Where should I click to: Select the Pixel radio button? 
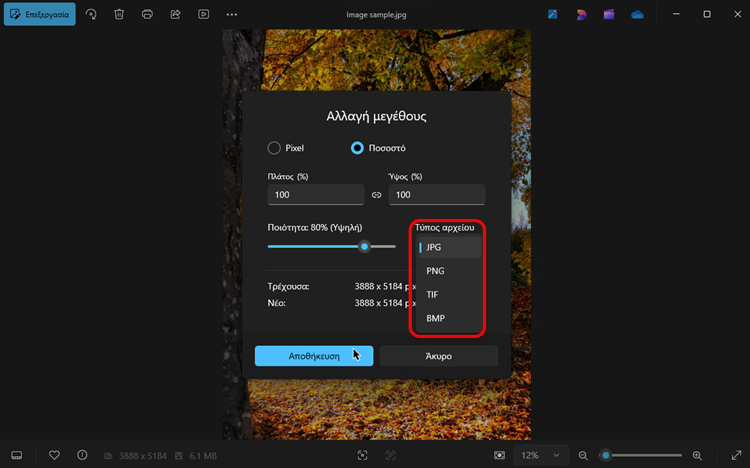click(274, 148)
